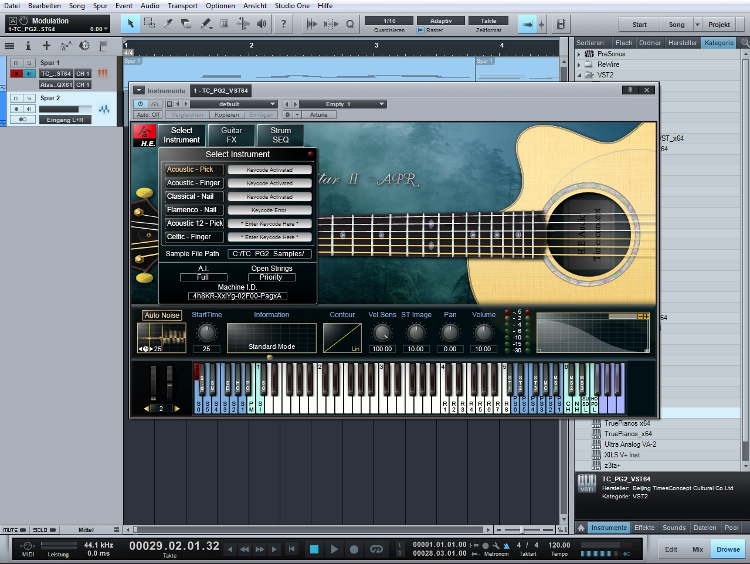Open the Studio One menu
The height and width of the screenshot is (564, 750).
click(292, 6)
